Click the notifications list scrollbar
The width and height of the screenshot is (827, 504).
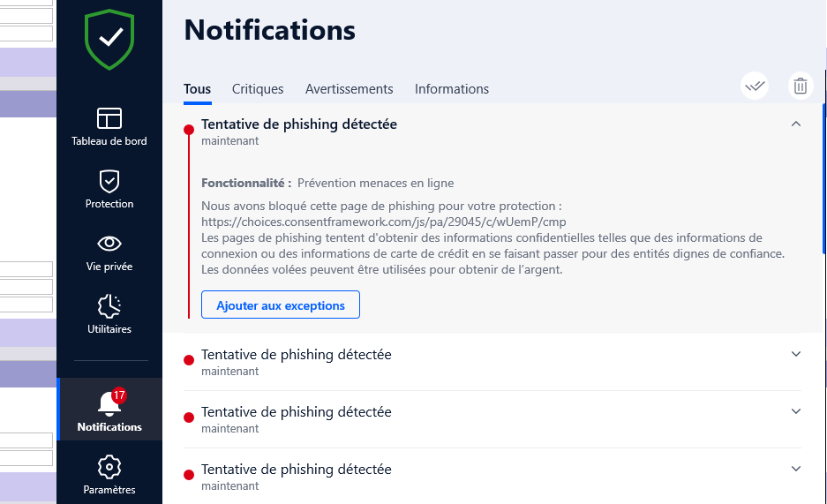click(x=824, y=179)
